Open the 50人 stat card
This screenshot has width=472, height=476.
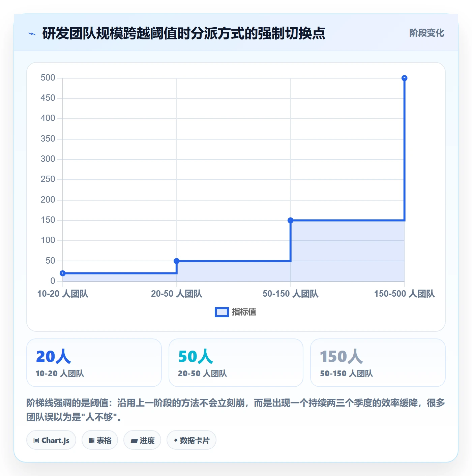pyautogui.click(x=236, y=363)
